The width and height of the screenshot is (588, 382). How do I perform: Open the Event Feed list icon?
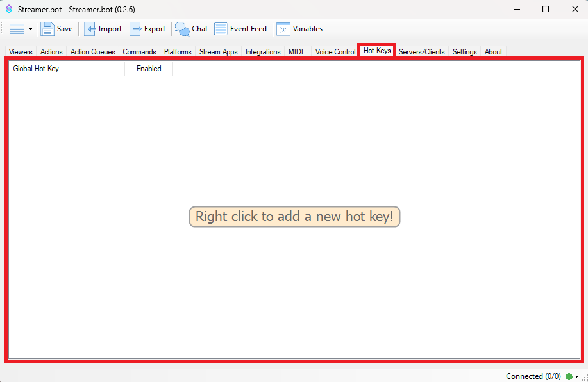221,29
